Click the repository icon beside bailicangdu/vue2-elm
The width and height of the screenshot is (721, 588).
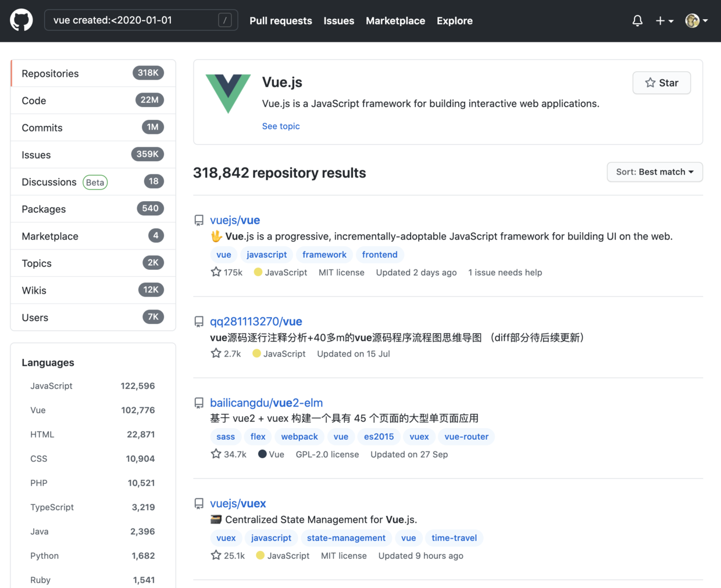(199, 402)
